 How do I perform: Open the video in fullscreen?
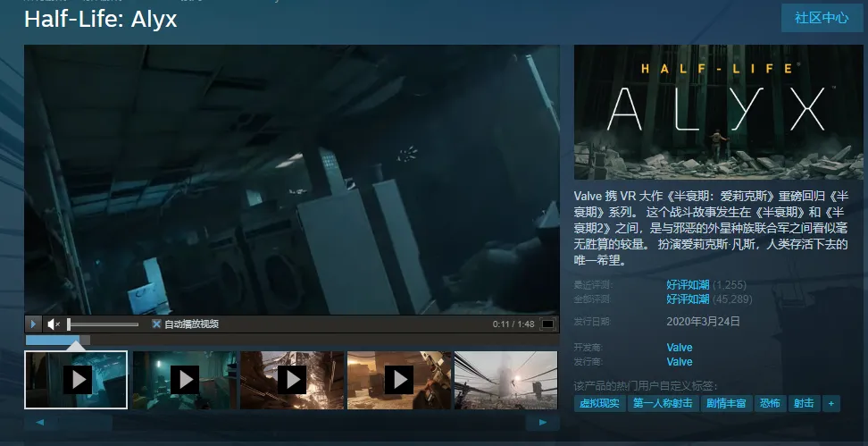(x=547, y=324)
